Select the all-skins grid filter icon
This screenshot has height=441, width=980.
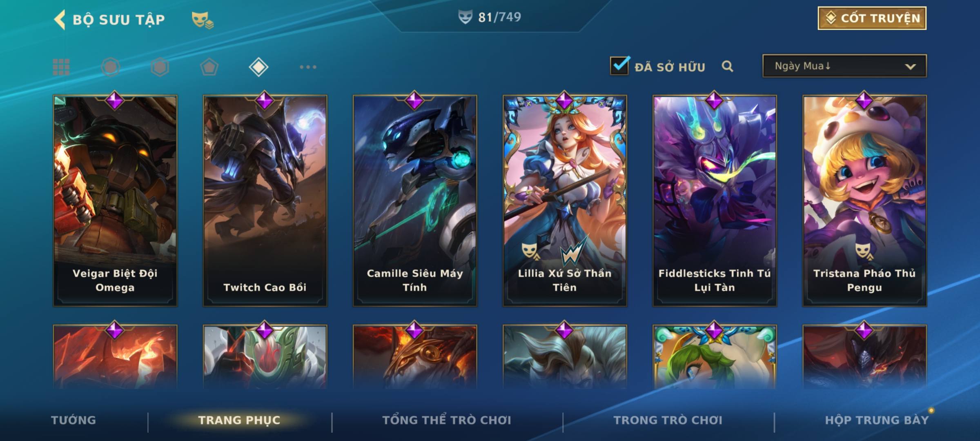pos(61,67)
